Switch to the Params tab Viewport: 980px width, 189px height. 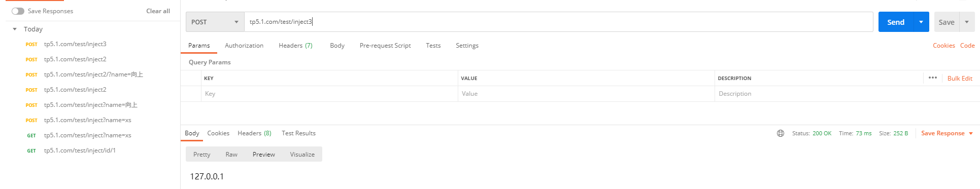click(x=199, y=46)
